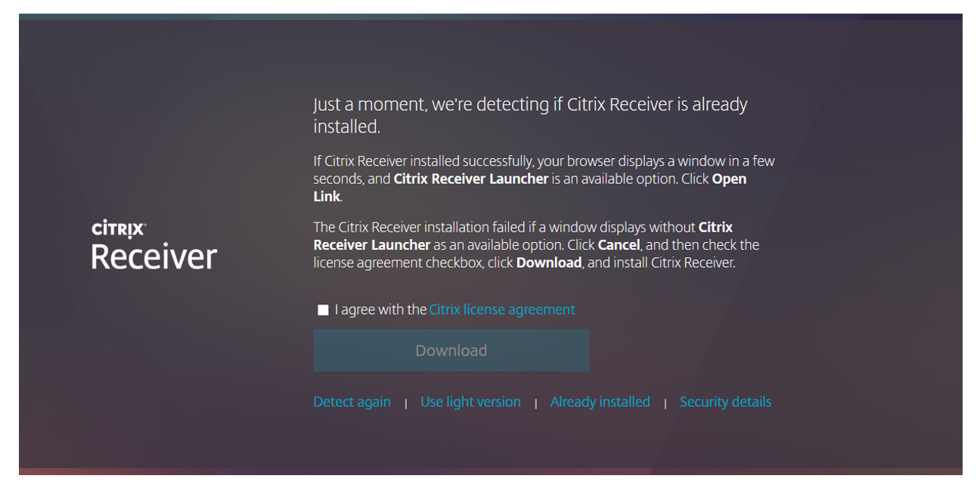Review security details for this site
The height and width of the screenshot is (488, 980).
pos(725,402)
